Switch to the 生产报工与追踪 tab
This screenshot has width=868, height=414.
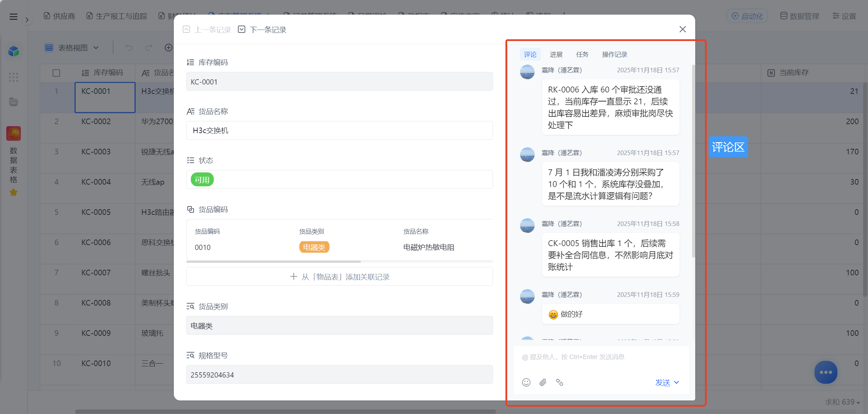pyautogui.click(x=117, y=16)
